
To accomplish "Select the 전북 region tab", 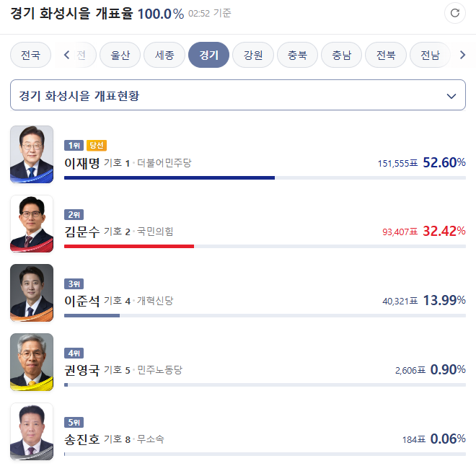I will [x=386, y=55].
